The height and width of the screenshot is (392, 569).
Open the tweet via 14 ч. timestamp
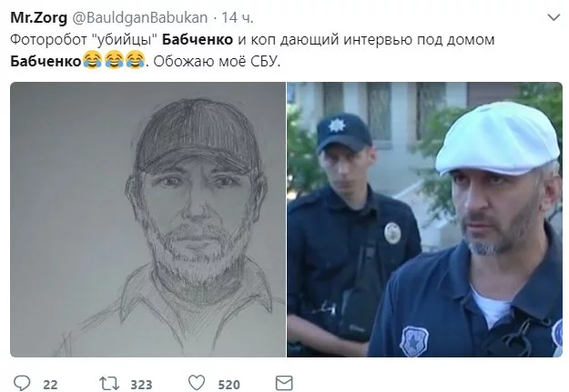point(237,17)
